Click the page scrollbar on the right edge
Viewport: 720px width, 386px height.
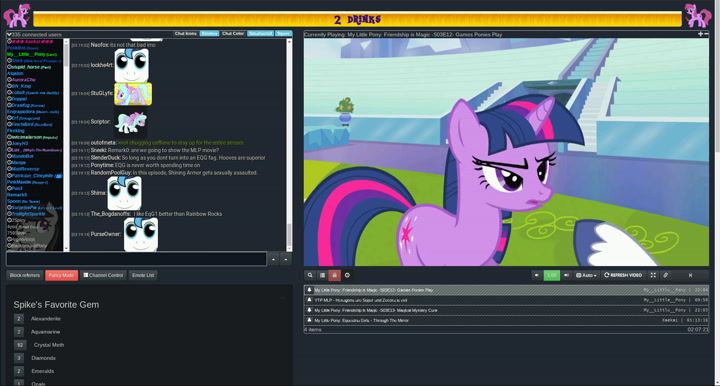coord(717,193)
